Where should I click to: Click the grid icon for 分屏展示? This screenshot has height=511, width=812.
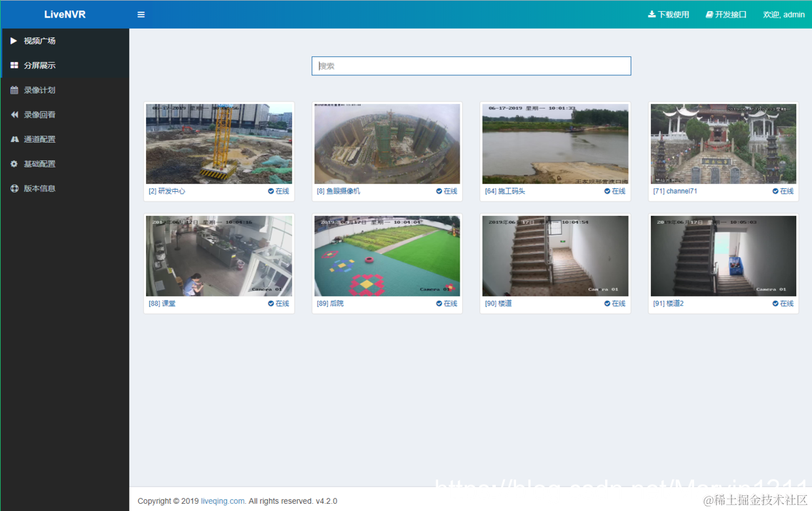tap(14, 65)
